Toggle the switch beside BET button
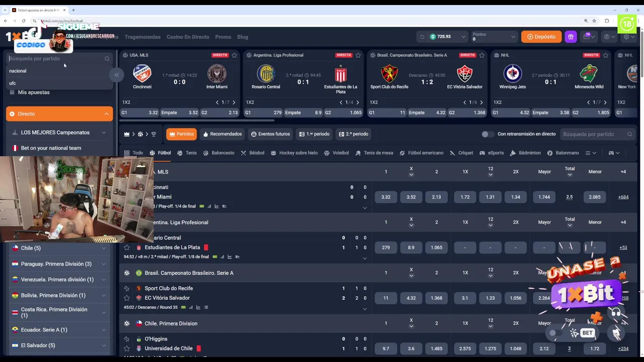Screen dimensions: 644x362 click(555, 333)
